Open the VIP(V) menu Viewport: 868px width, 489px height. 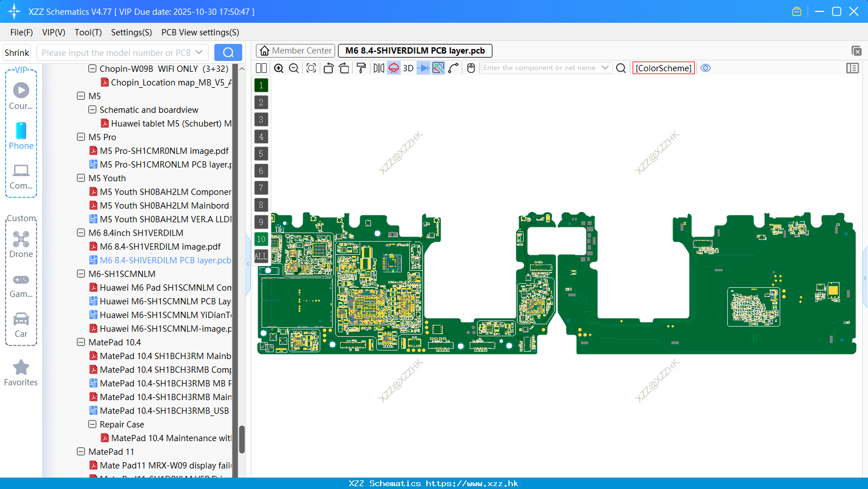tap(54, 32)
